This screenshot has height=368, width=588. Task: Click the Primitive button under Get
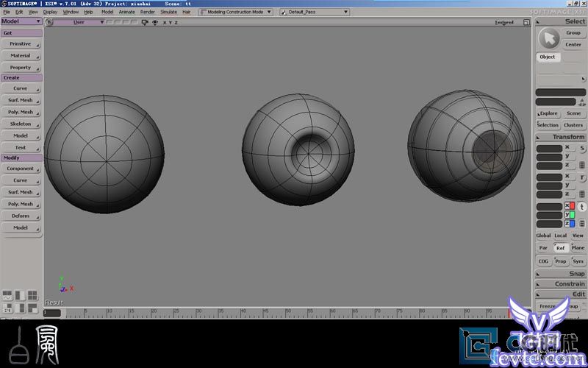click(21, 44)
